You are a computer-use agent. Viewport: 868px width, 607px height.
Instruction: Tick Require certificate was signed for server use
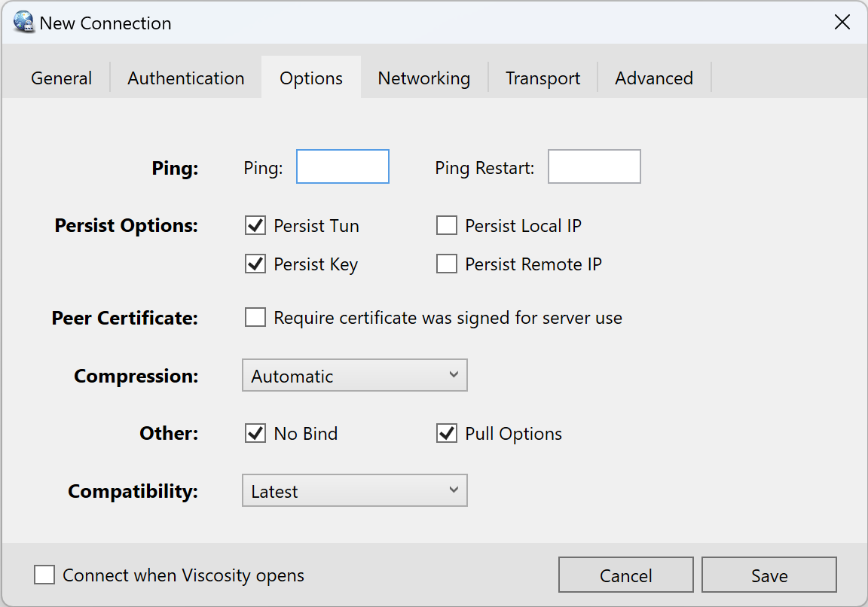coord(255,318)
